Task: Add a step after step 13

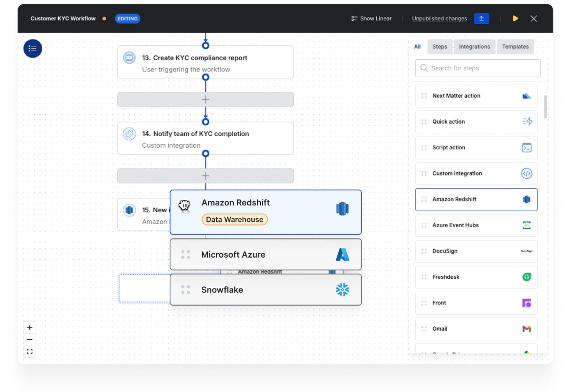Action: pos(205,99)
